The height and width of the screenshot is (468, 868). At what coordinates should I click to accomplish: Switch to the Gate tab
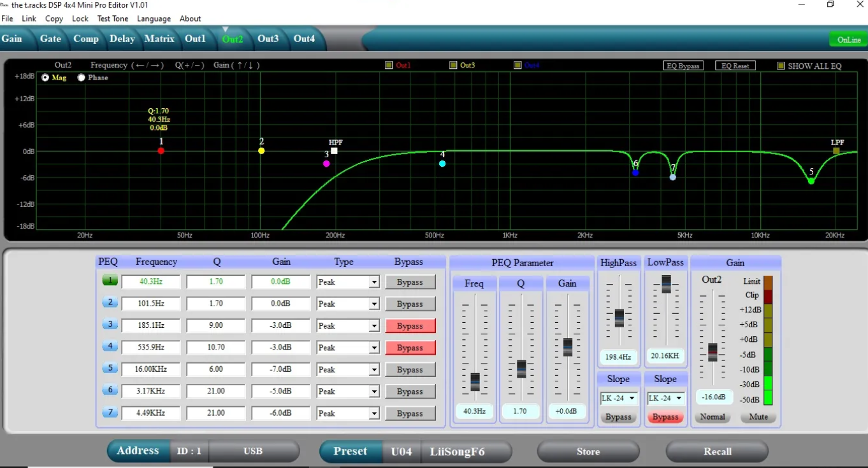50,39
